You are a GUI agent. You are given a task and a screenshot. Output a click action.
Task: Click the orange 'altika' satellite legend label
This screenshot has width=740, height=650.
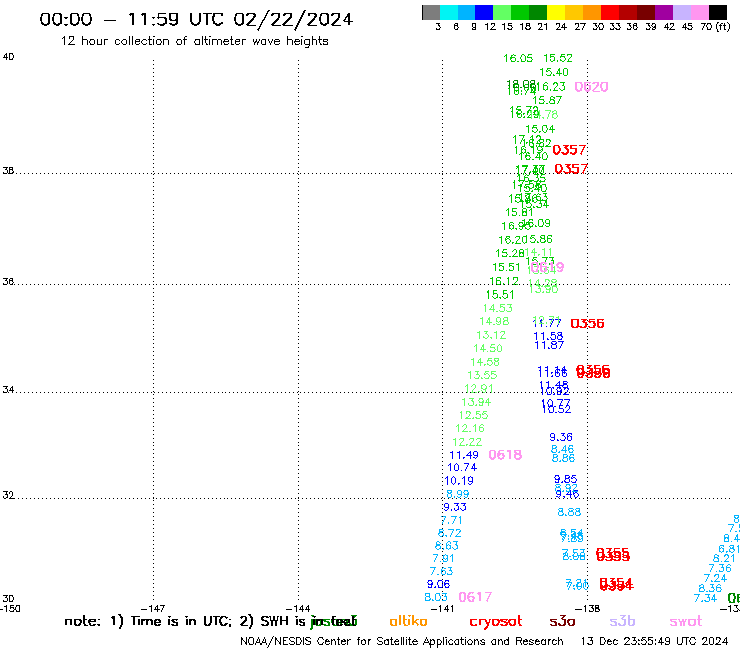tap(408, 621)
